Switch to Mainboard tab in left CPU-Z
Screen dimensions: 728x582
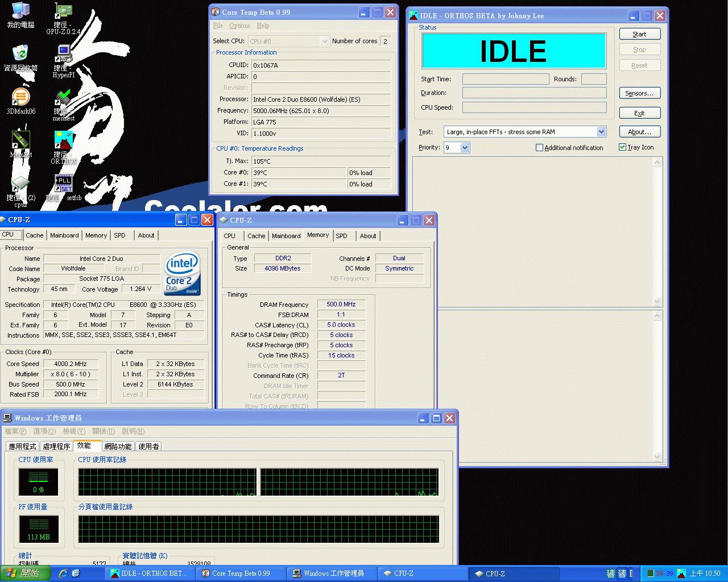pyautogui.click(x=64, y=235)
